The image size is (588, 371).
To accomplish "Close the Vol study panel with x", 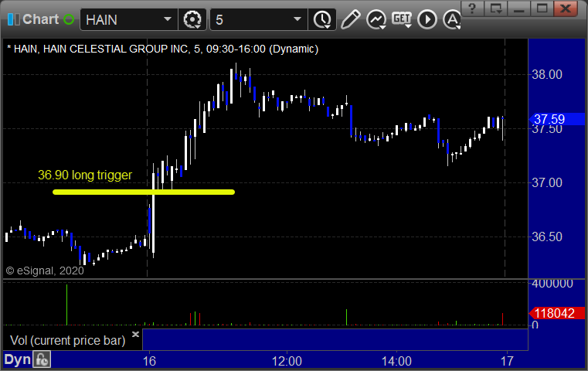I will [x=135, y=334].
